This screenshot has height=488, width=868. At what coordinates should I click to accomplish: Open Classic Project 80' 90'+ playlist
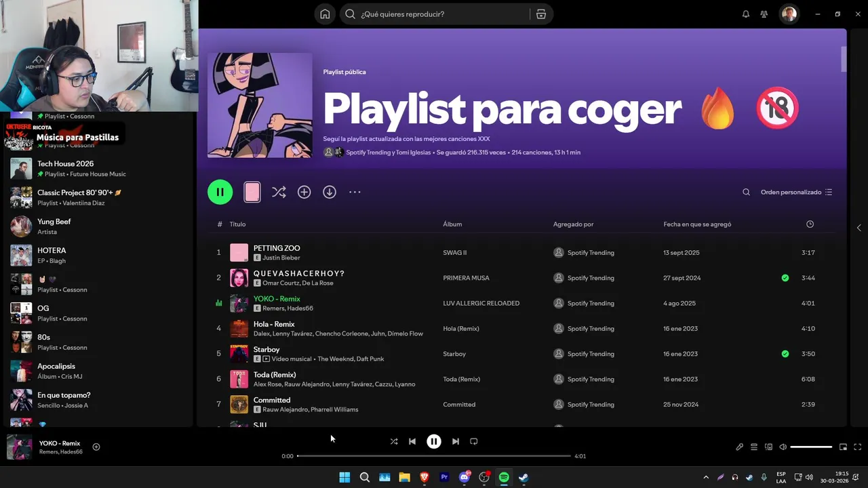point(98,197)
